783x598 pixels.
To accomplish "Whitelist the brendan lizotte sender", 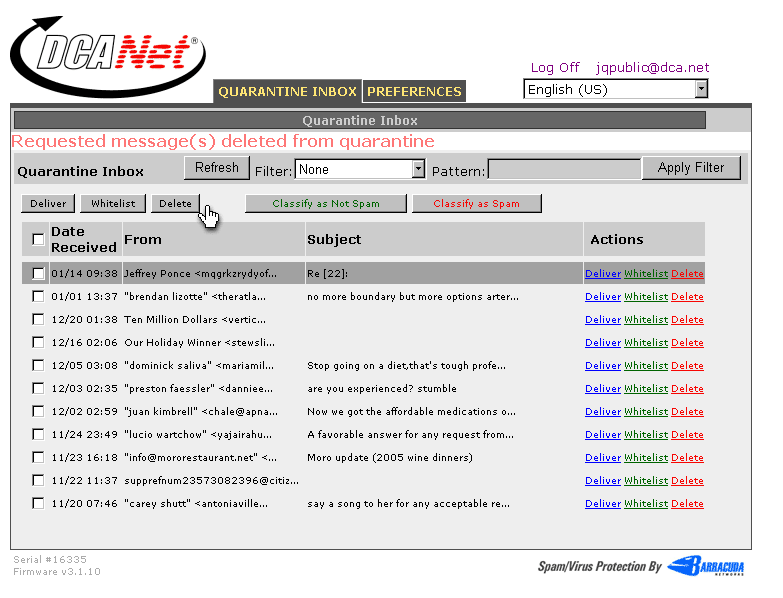I will (x=646, y=297).
